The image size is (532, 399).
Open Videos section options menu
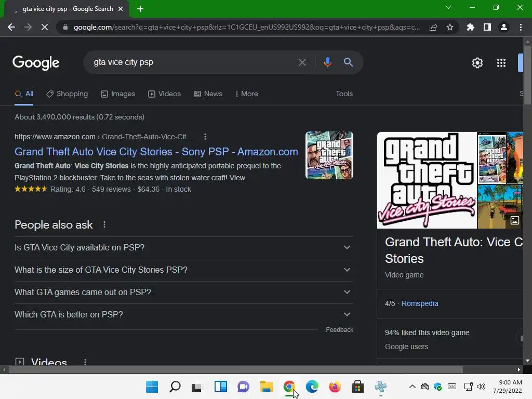(x=85, y=362)
